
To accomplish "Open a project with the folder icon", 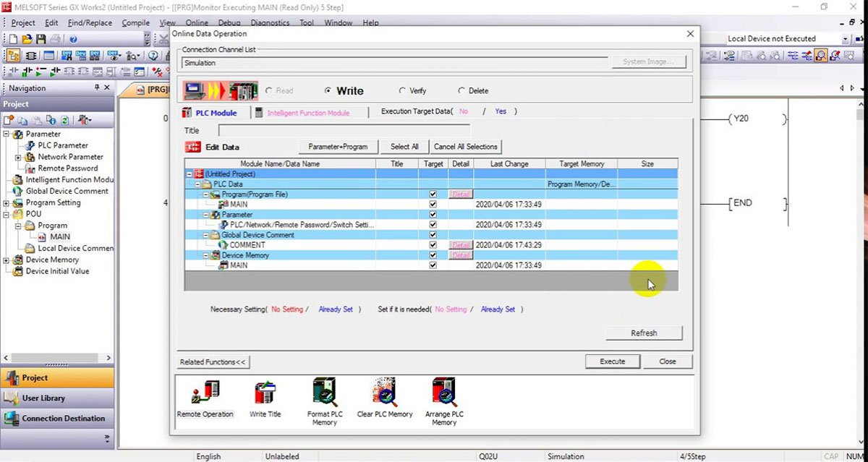I will pyautogui.click(x=27, y=39).
